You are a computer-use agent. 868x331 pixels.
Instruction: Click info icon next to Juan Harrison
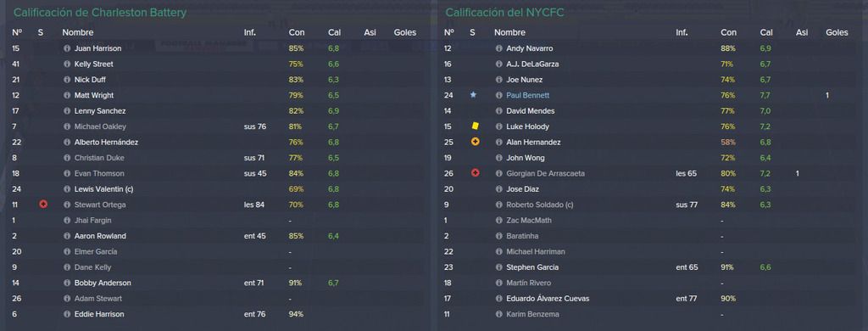67,48
